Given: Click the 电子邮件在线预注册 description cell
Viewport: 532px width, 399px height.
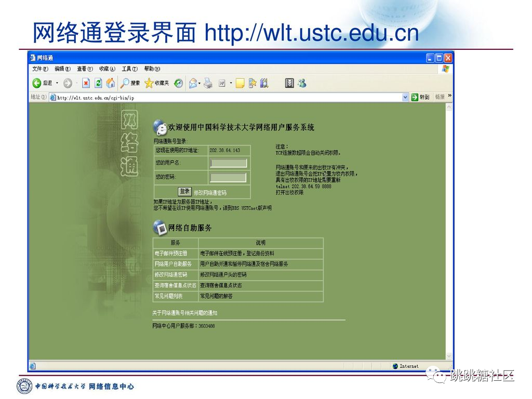Looking at the screenshot, I should click(x=261, y=254).
